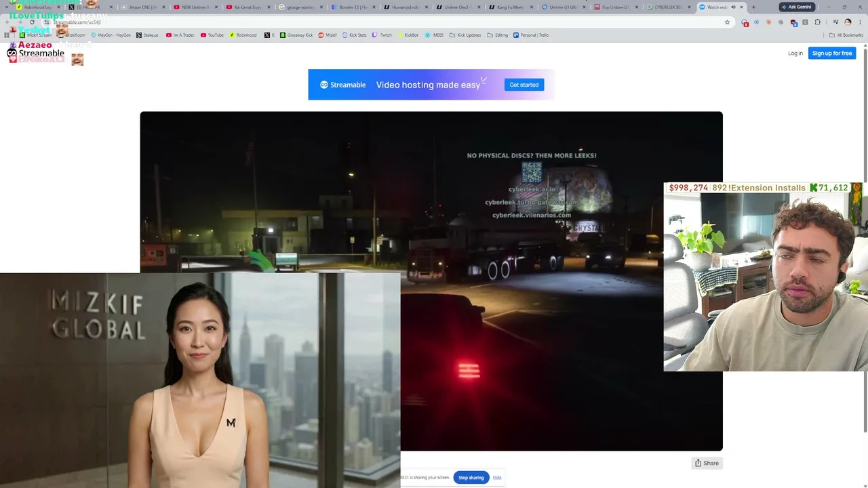The image size is (868, 488).
Task: Open the Robinhood bookmark
Action: click(243, 35)
